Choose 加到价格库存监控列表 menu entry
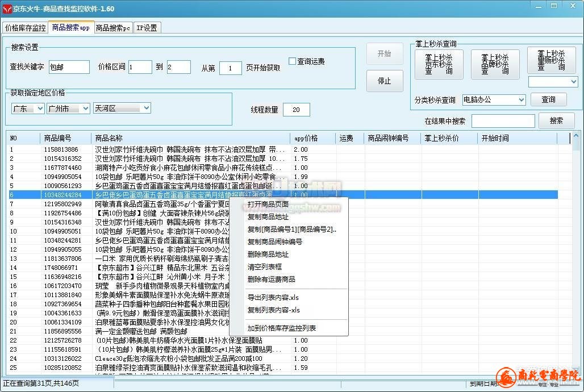 point(282,328)
